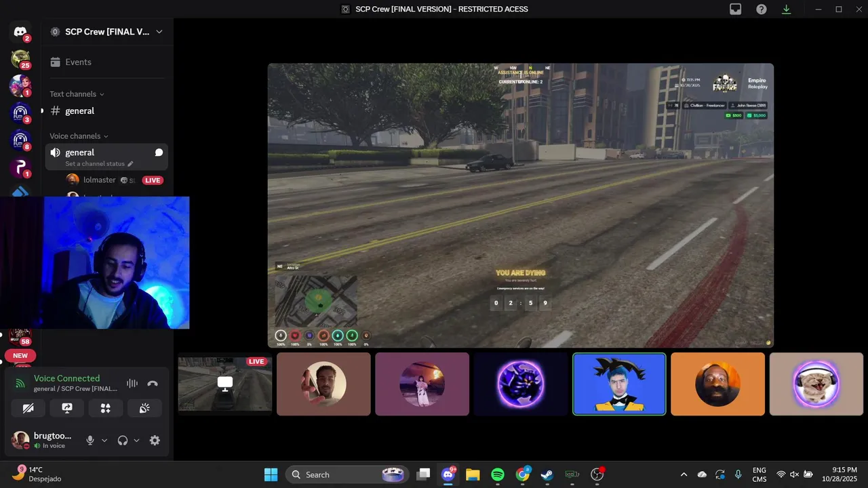This screenshot has height=488, width=868.
Task: Click the webcam overlay window
Action: (x=95, y=263)
